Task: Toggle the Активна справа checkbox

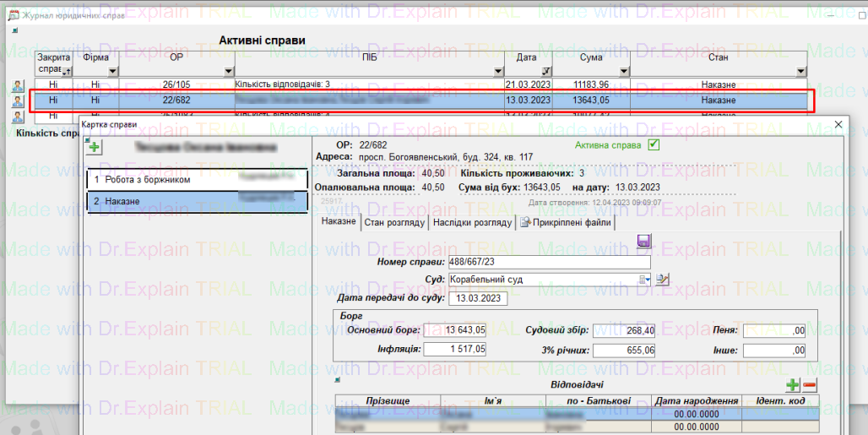Action: pos(654,144)
